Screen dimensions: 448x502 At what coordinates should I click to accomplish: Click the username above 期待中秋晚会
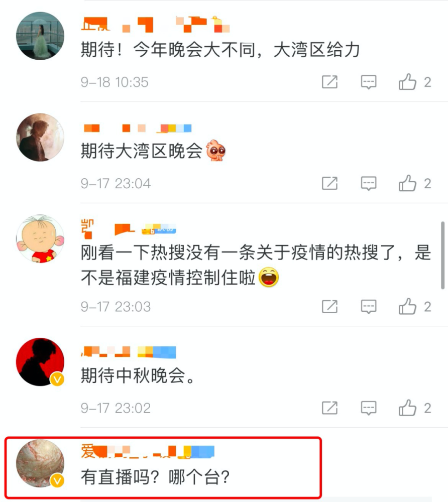tap(129, 351)
